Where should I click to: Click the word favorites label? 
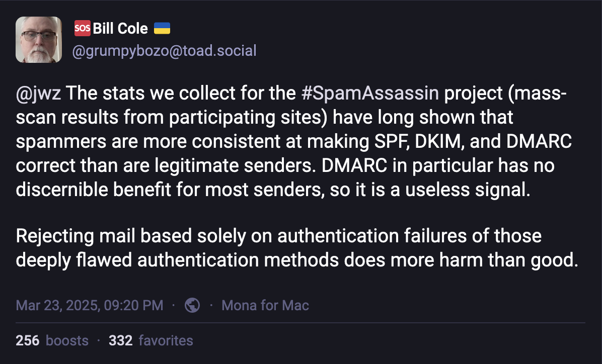coord(166,340)
